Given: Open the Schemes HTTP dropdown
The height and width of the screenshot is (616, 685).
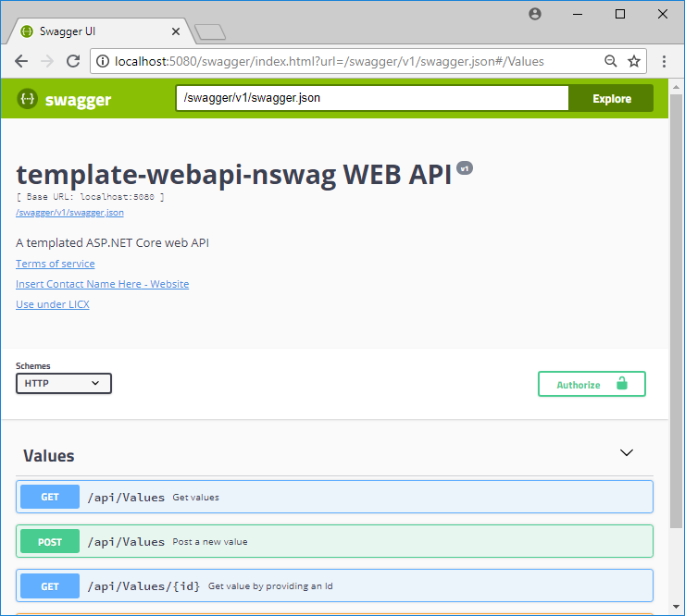Looking at the screenshot, I should pos(64,383).
